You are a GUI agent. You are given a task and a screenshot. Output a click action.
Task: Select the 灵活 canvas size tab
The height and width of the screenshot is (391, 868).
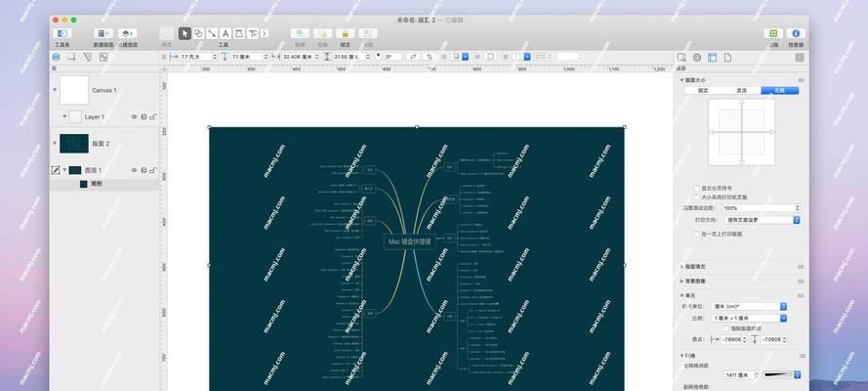(741, 90)
